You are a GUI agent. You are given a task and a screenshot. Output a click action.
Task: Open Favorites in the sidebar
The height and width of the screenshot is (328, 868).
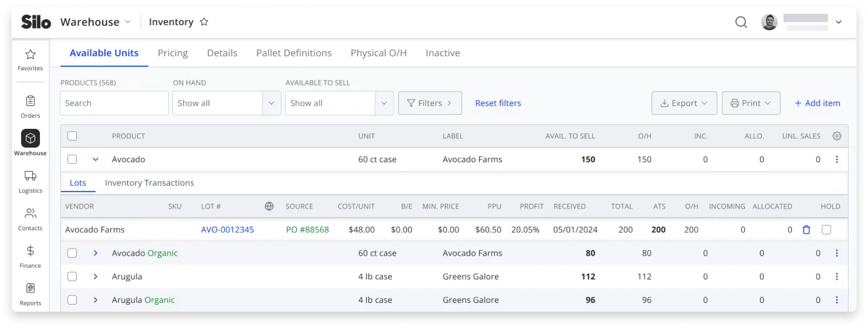click(x=30, y=60)
